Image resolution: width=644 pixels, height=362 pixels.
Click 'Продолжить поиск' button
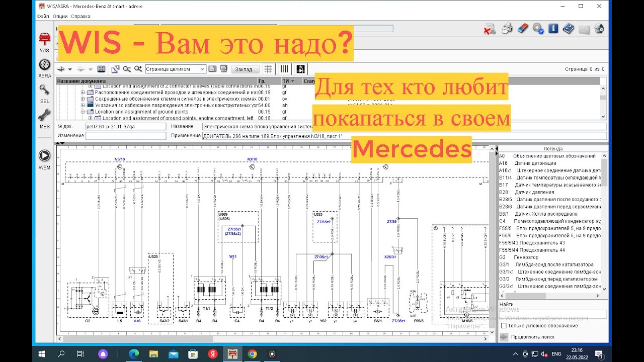click(x=528, y=337)
